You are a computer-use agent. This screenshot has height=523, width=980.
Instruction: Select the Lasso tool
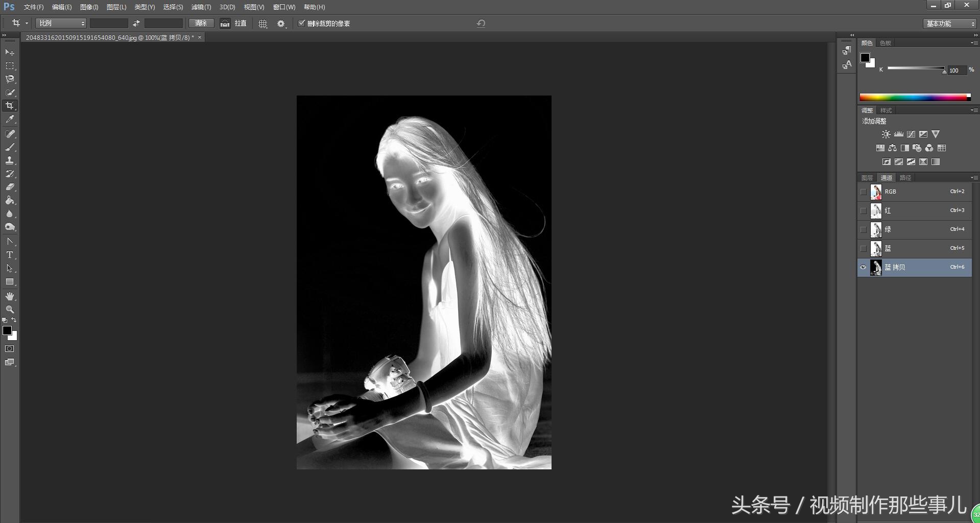pos(10,79)
